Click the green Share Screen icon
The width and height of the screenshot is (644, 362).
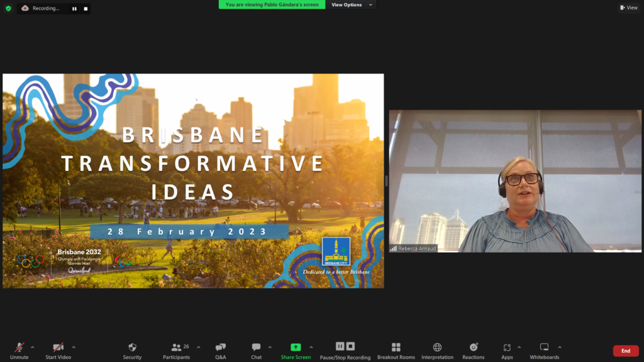(x=296, y=347)
